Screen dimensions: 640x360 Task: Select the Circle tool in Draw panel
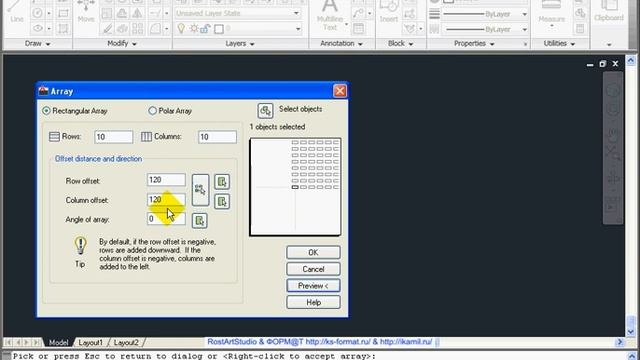tap(37, 13)
